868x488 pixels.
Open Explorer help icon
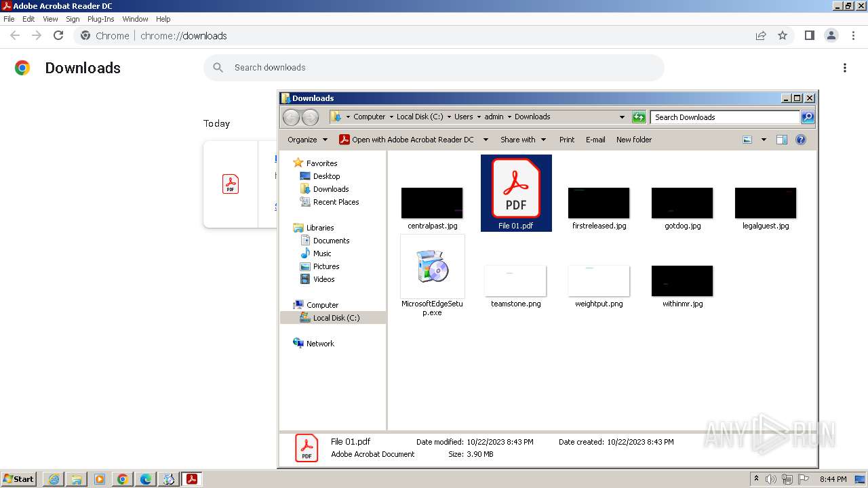tap(801, 140)
